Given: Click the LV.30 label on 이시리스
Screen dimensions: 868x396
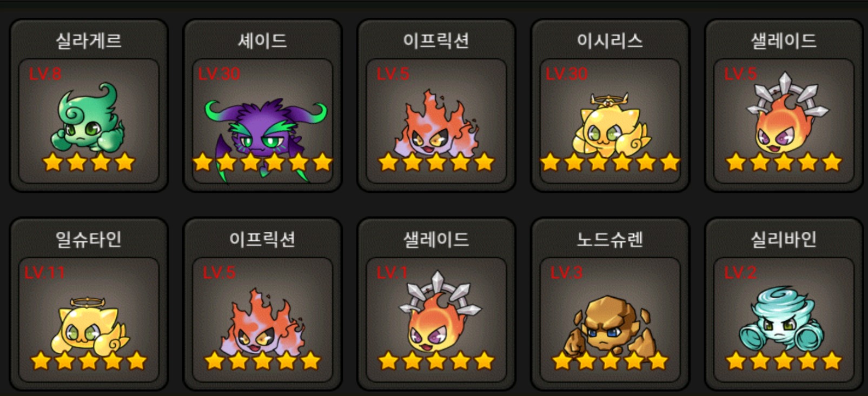Looking at the screenshot, I should (566, 74).
